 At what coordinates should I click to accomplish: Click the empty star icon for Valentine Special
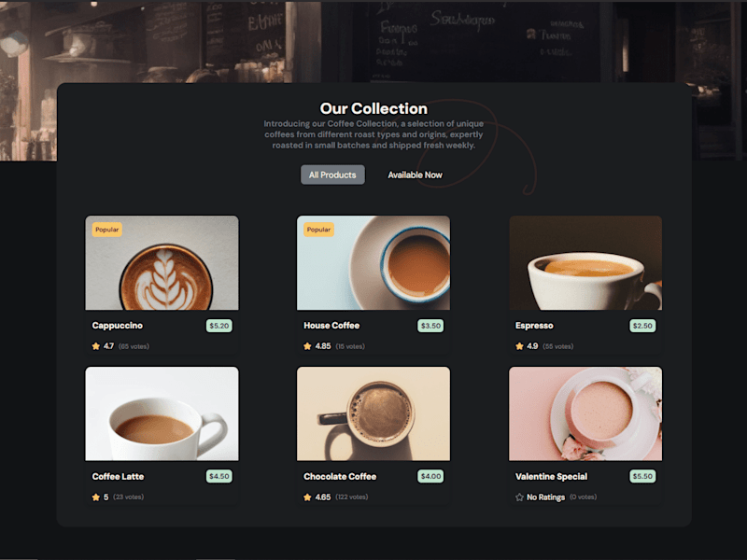[519, 497]
